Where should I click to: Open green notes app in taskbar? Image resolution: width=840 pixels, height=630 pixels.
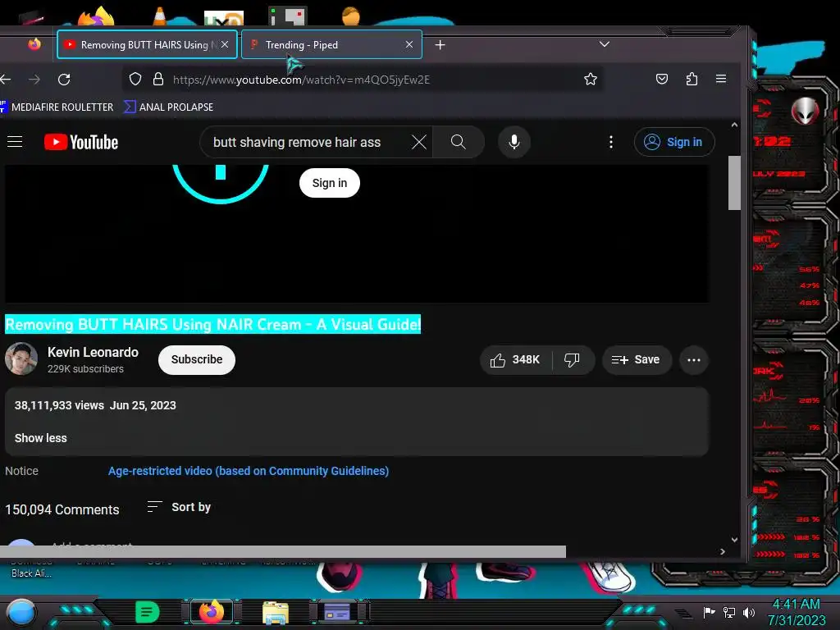tap(148, 612)
